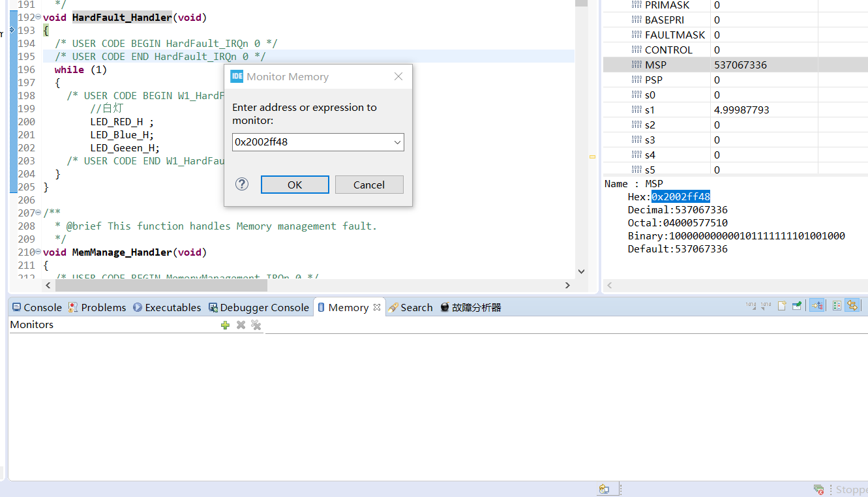Open the 故障分析器 tab

[476, 307]
